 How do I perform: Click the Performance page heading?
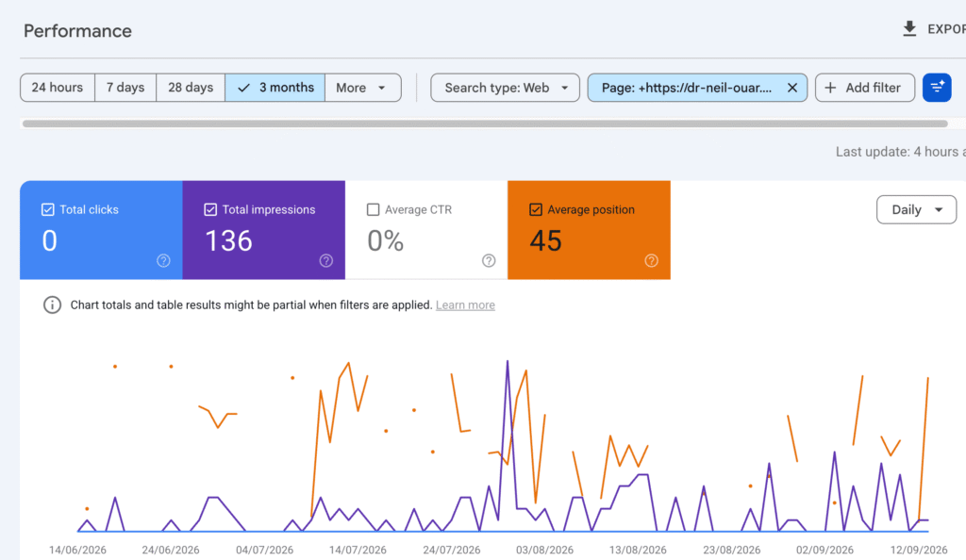[x=77, y=31]
